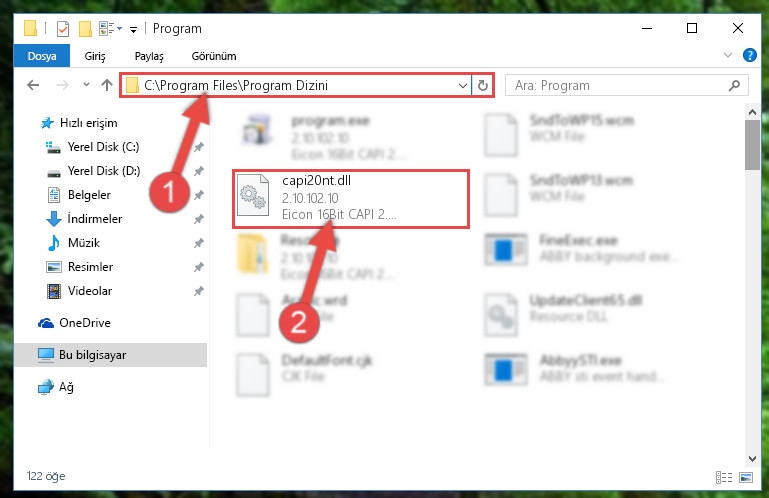
Task: Unpin Müzik using its pin icon
Action: (x=199, y=243)
